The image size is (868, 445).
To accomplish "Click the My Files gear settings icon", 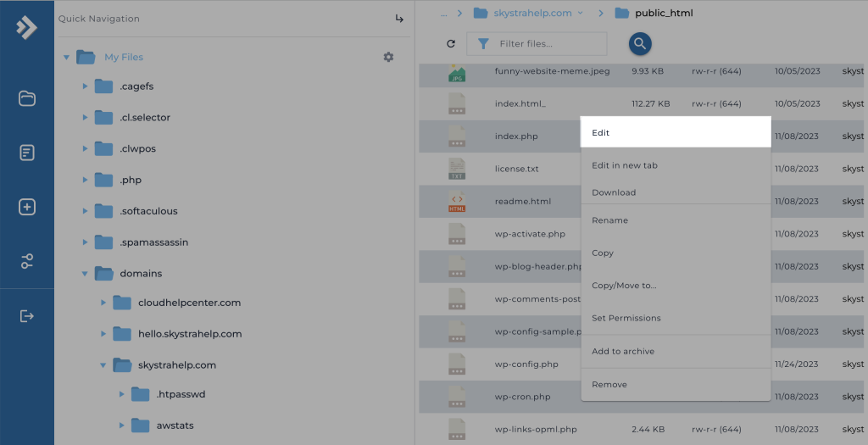I will tap(388, 57).
